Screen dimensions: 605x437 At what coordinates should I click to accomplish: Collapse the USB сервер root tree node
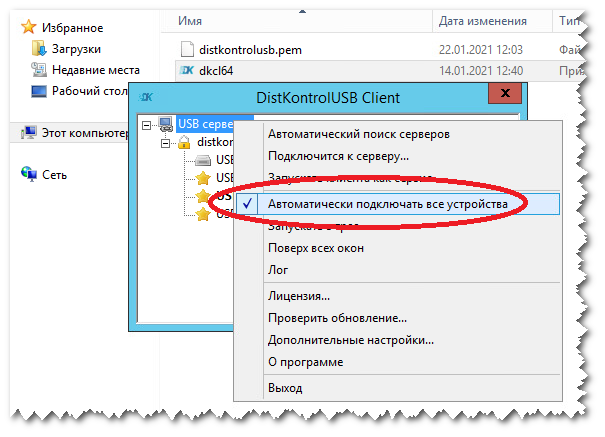(147, 125)
